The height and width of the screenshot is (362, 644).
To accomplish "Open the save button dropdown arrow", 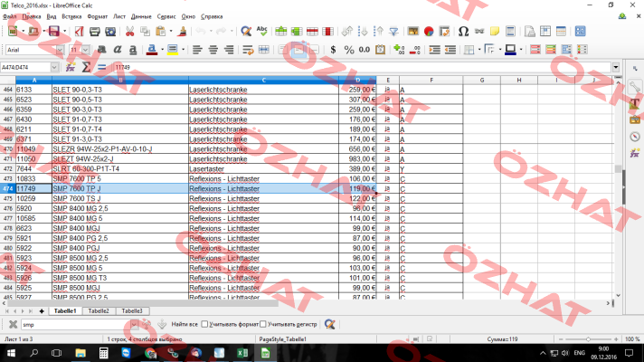I will tap(64, 32).
